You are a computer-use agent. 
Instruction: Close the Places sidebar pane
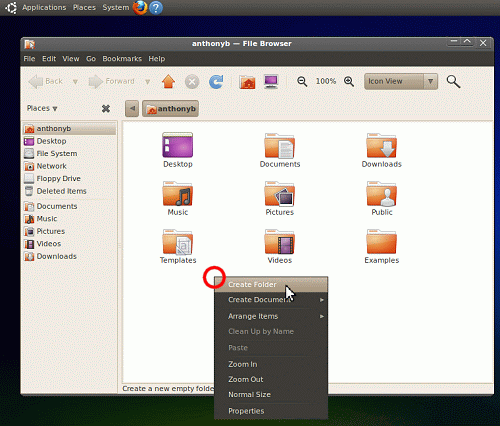coord(106,109)
